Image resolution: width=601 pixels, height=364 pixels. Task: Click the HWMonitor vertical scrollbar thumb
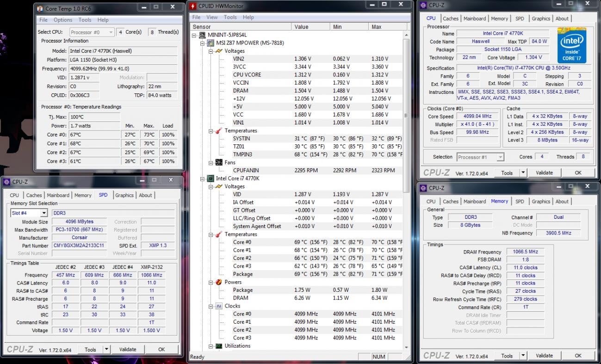[407, 116]
